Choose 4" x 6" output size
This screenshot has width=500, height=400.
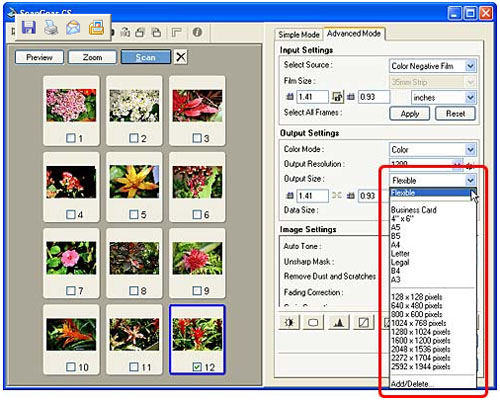tap(402, 219)
